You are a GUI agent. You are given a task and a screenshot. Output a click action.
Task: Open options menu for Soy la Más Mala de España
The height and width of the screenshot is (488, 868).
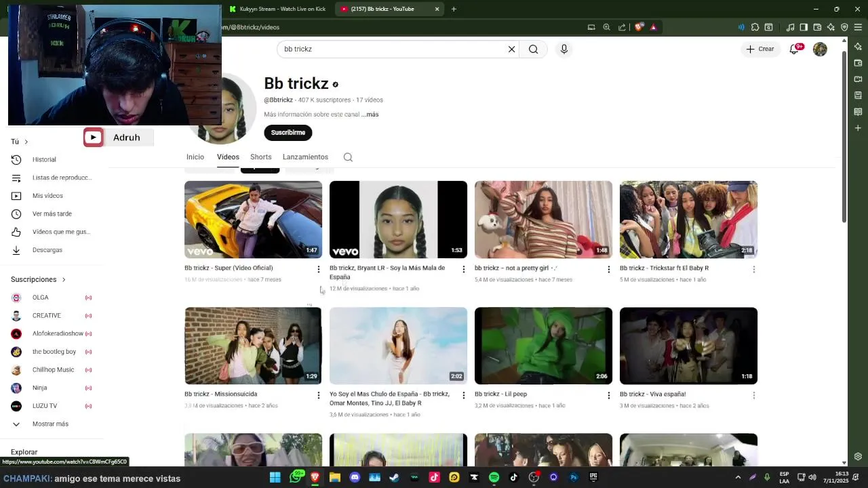click(464, 269)
